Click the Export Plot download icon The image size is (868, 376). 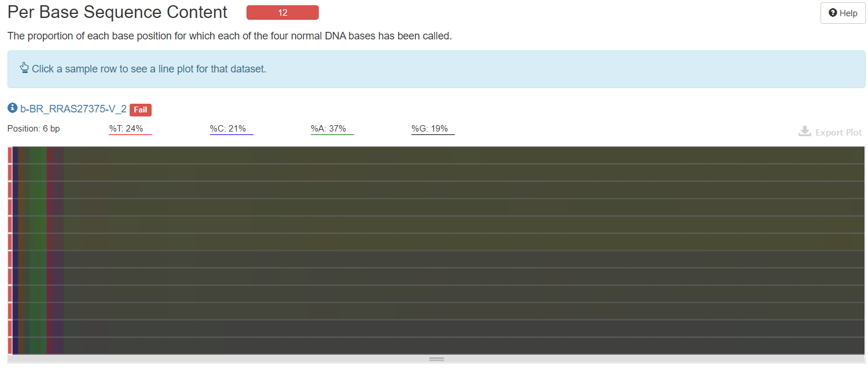click(x=804, y=132)
